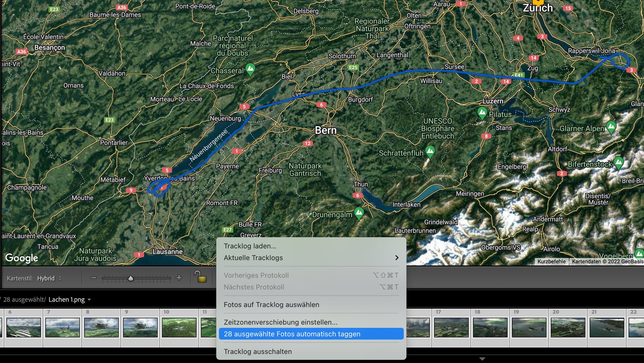Click the Pilatus green peak marker
Image resolution: width=644 pixels, height=363 pixels.
[482, 113]
